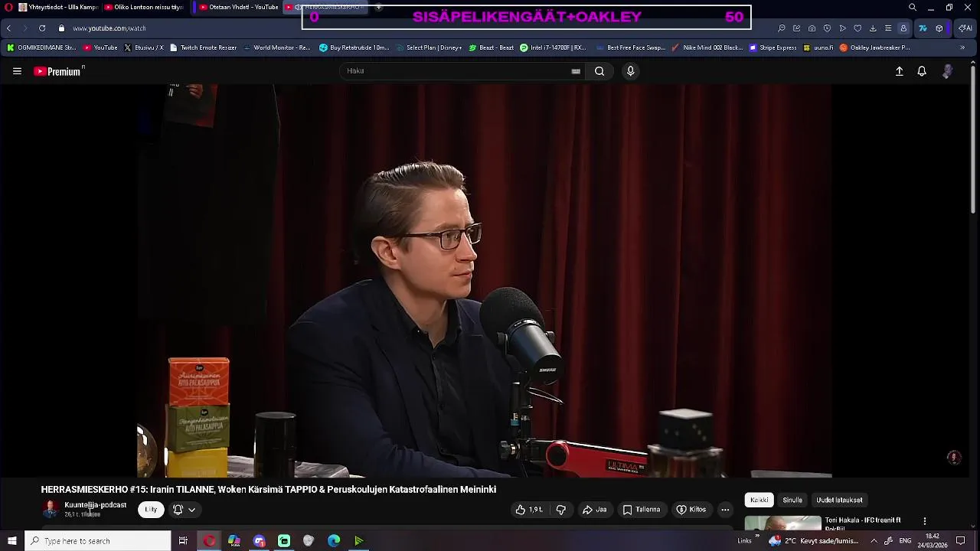Open World Monitor bookmark

[x=276, y=47]
